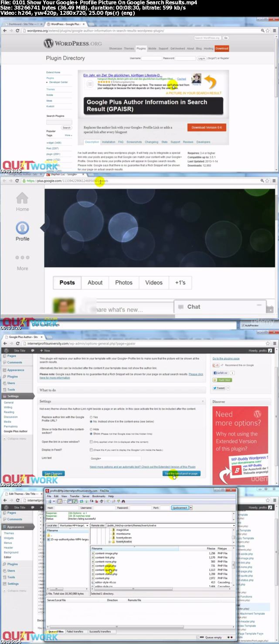Viewport: 279px width, 644px height.
Task: Click the orange Download button in the WordPress.org header
Action: coord(221,48)
